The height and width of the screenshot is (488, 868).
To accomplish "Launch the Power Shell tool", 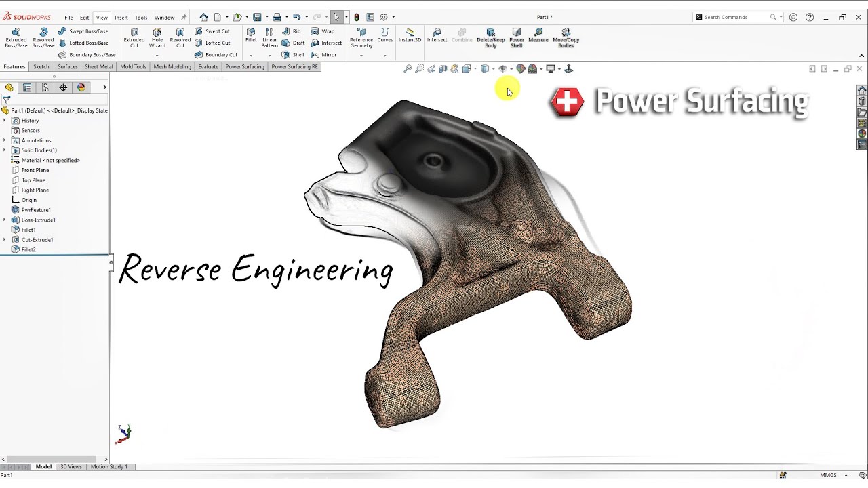I will click(517, 38).
